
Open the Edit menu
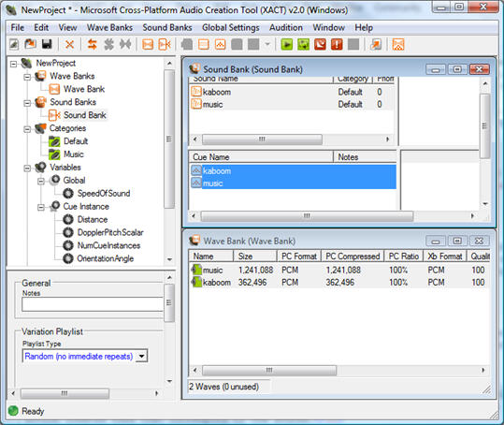coord(41,28)
